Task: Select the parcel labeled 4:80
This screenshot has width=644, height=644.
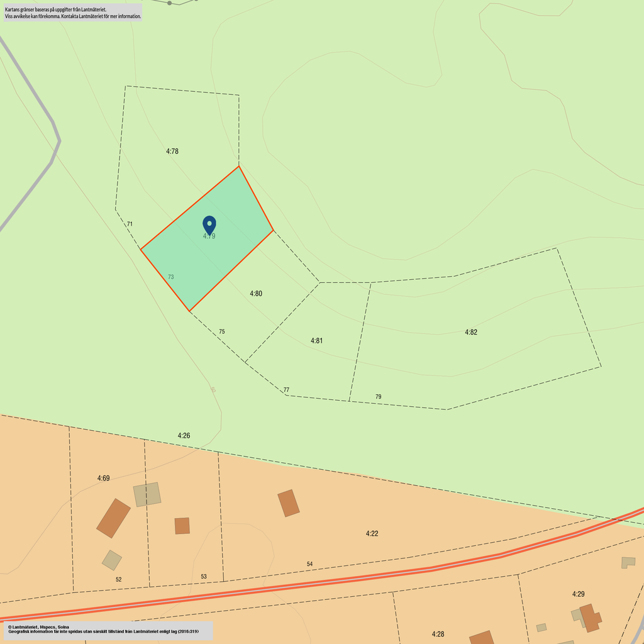Action: (x=256, y=294)
